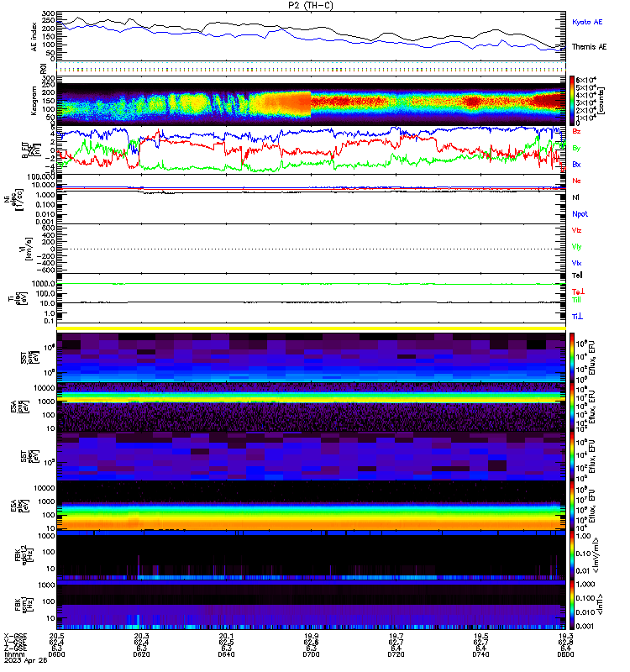
Task: Click the '-600' velocity axis tick
Action: 45,270
